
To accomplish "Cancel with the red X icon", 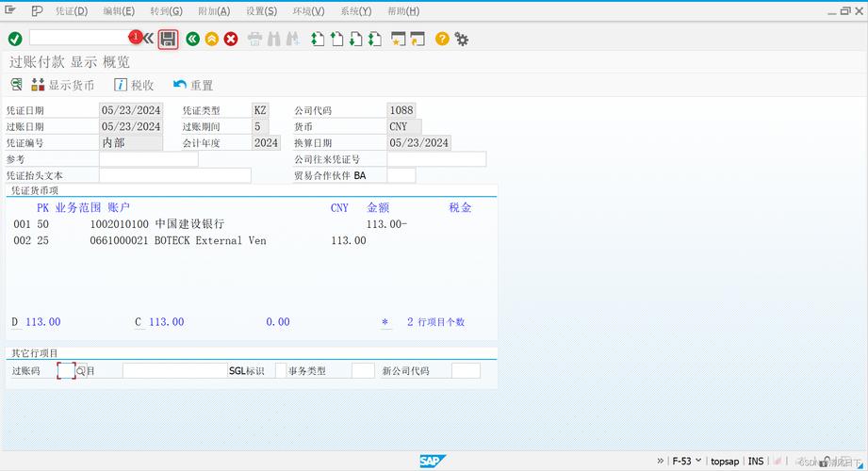I will [231, 39].
